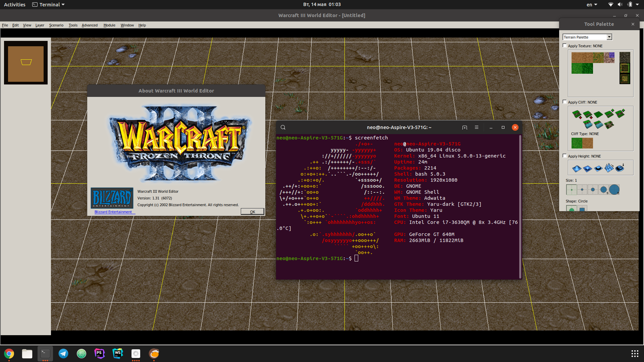This screenshot has height=362, width=644.
Task: Enable the Apply Cliff checkbox
Action: point(565,102)
